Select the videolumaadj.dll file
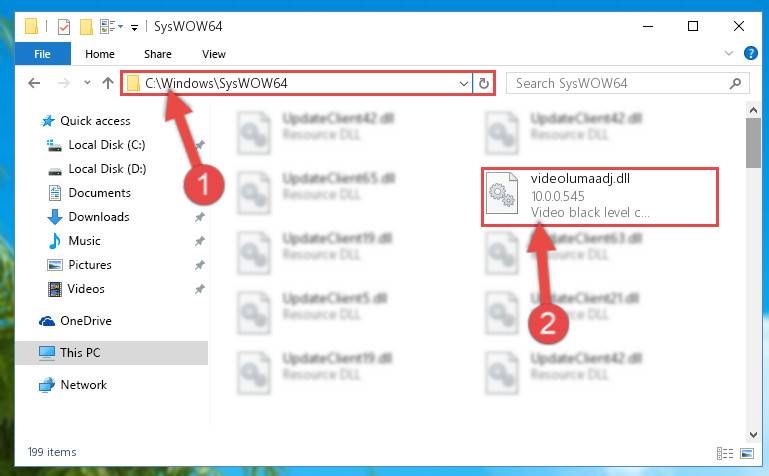769x476 pixels. (x=600, y=197)
